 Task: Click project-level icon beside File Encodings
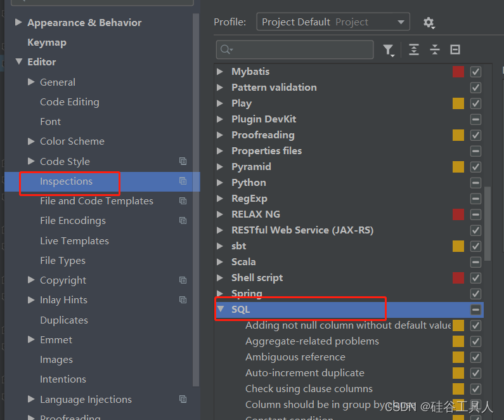click(183, 221)
